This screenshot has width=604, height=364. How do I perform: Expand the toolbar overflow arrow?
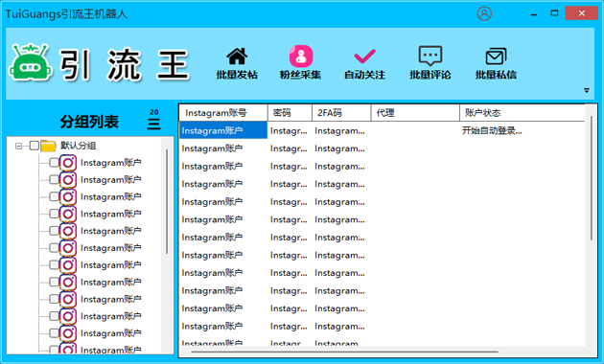point(587,90)
